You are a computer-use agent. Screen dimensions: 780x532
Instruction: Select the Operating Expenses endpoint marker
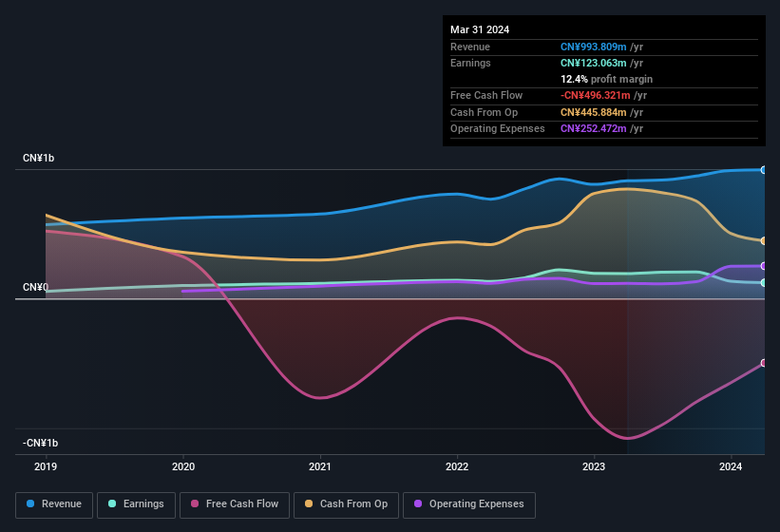pos(763,266)
